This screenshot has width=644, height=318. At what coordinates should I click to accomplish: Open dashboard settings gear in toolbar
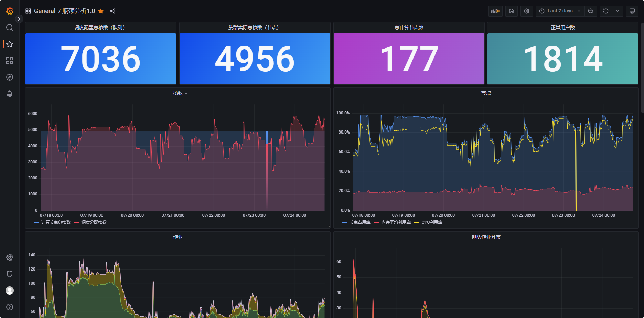527,11
